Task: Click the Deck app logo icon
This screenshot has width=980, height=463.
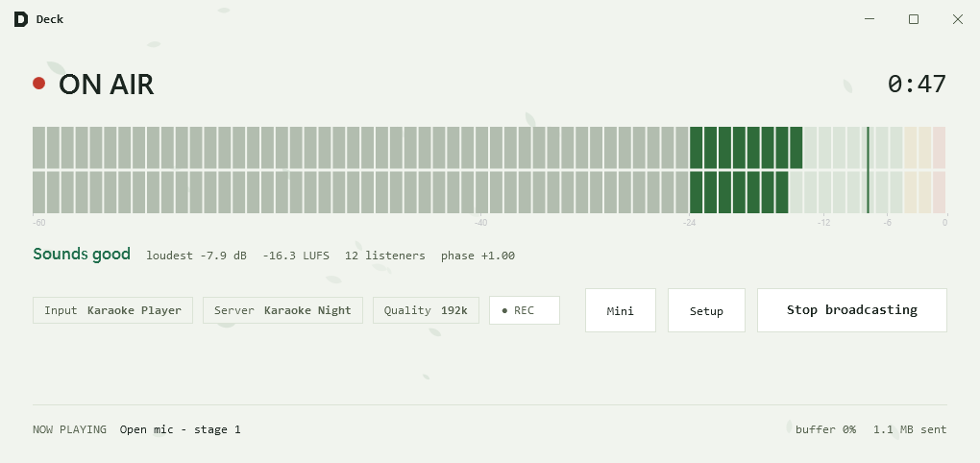Action: pyautogui.click(x=20, y=19)
